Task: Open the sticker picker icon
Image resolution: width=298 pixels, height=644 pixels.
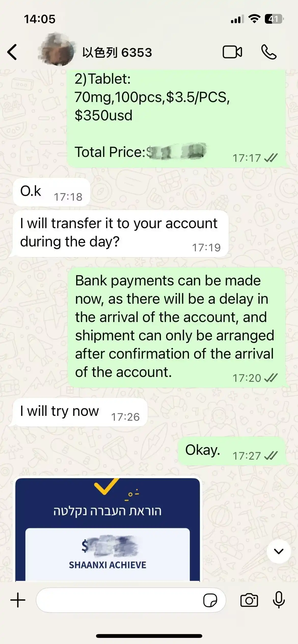Action: [x=210, y=600]
